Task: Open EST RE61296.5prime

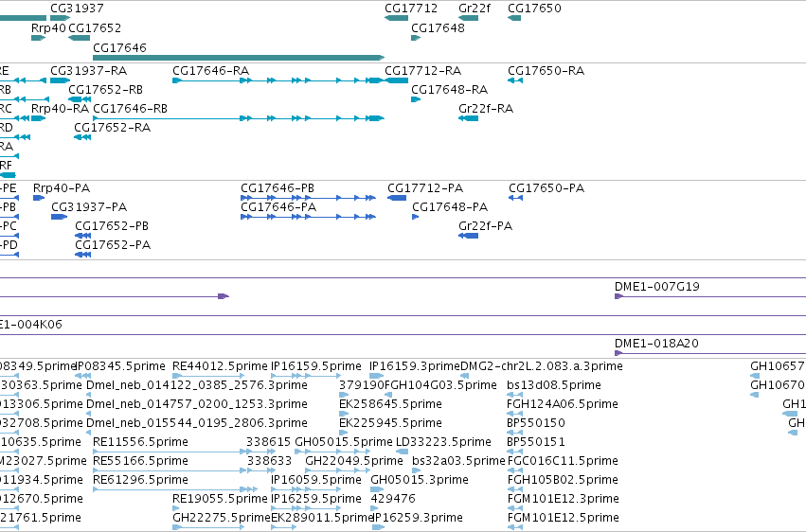Action: pyautogui.click(x=175, y=490)
